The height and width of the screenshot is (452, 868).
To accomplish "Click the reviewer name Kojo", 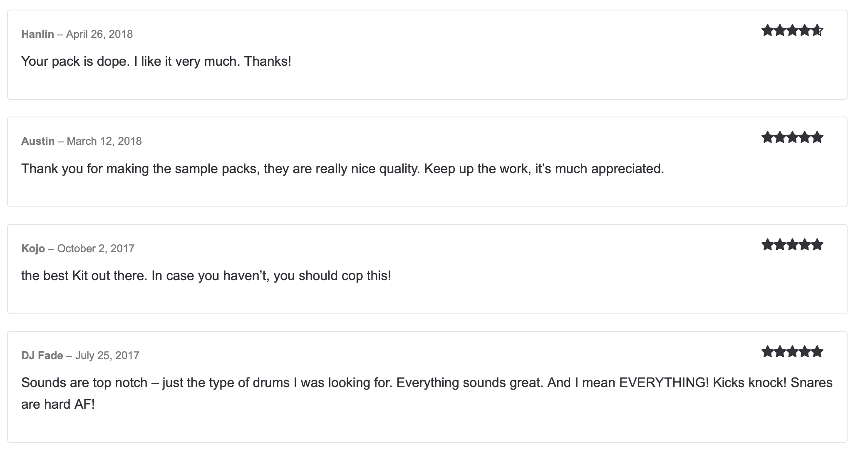I will (33, 248).
